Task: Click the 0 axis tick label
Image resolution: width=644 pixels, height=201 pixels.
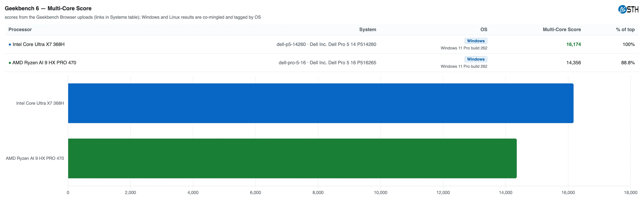Action: point(68,193)
